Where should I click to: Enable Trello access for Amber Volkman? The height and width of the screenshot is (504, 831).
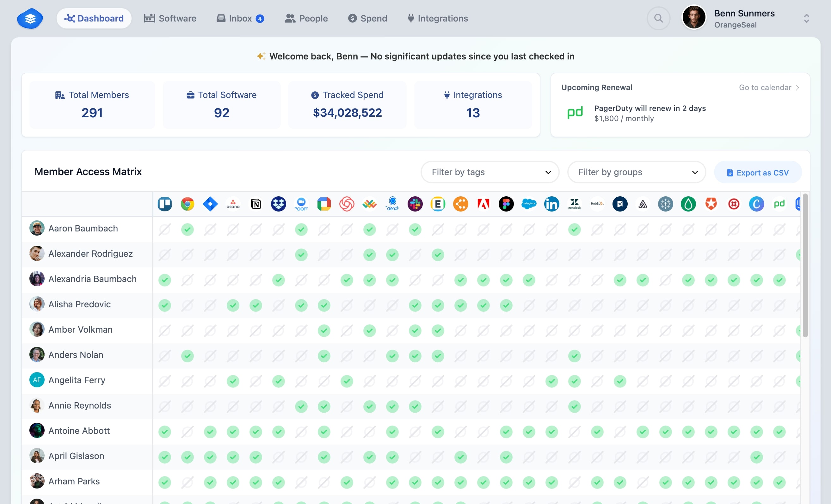click(164, 331)
